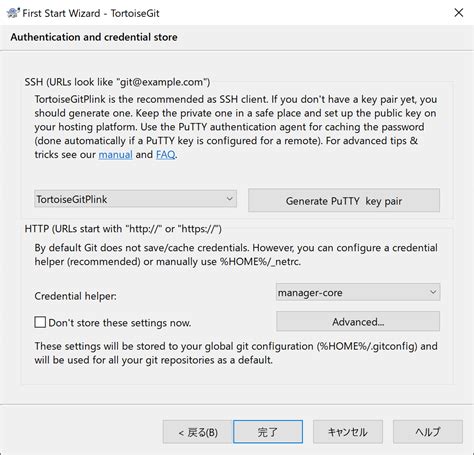474x455 pixels.
Task: Click the TortoiseGit turtle icon in title bar
Action: tap(13, 13)
